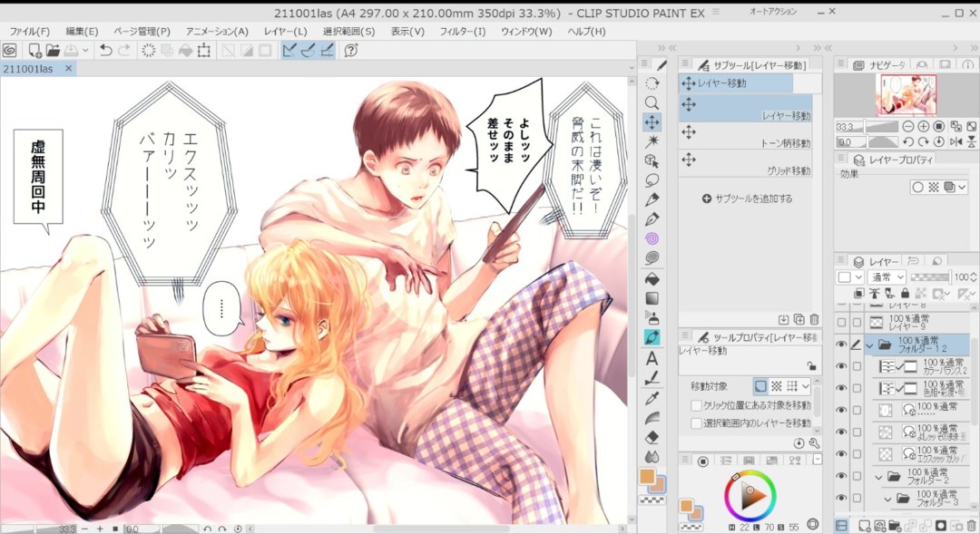Select the Fill bucket tool

[652, 278]
